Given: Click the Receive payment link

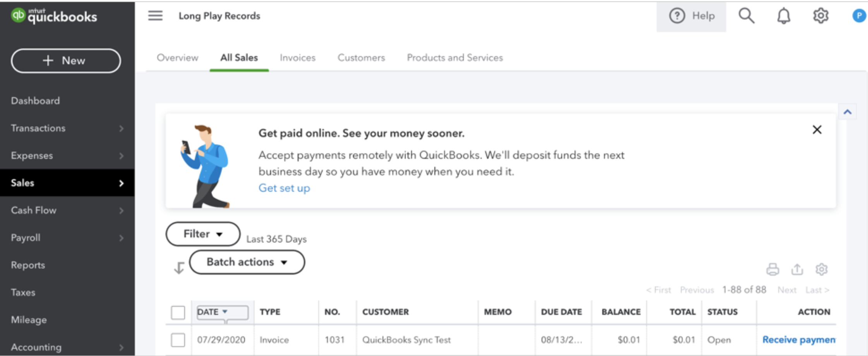Looking at the screenshot, I should 799,340.
